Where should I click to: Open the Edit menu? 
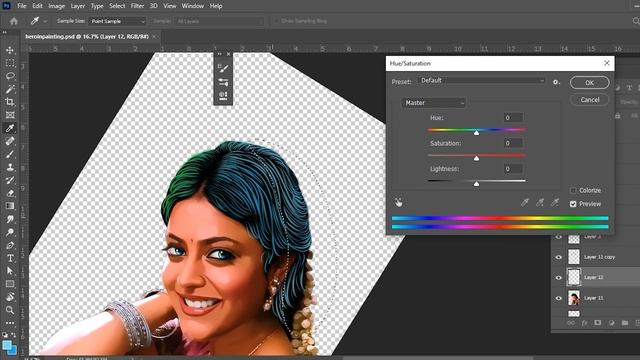coord(37,6)
